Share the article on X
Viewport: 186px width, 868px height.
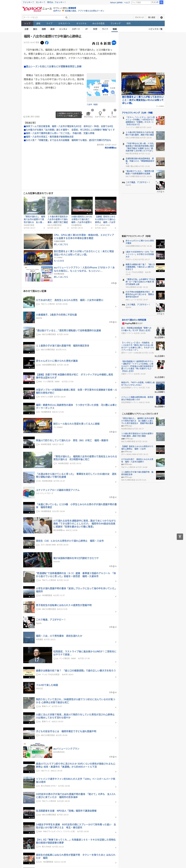tap(42, 43)
